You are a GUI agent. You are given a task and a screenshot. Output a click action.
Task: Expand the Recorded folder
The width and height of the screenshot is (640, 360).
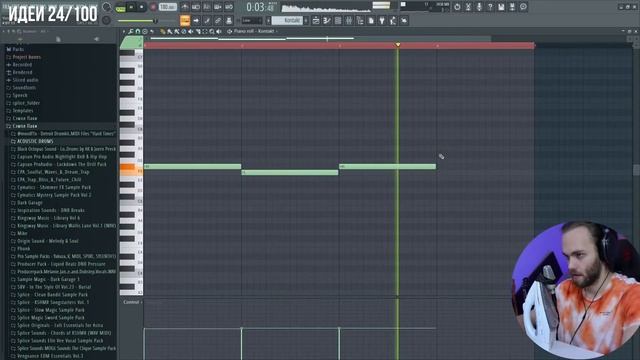coord(19,64)
